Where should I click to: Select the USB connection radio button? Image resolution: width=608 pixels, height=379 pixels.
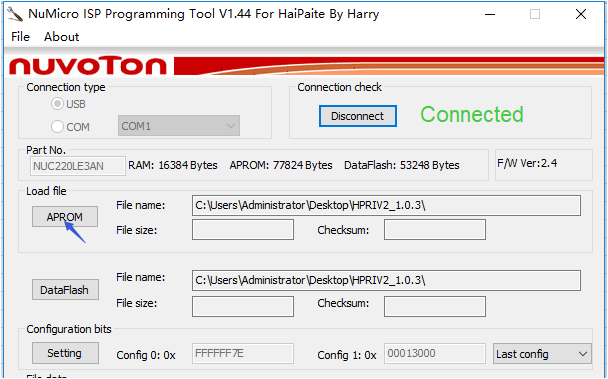tap(57, 104)
